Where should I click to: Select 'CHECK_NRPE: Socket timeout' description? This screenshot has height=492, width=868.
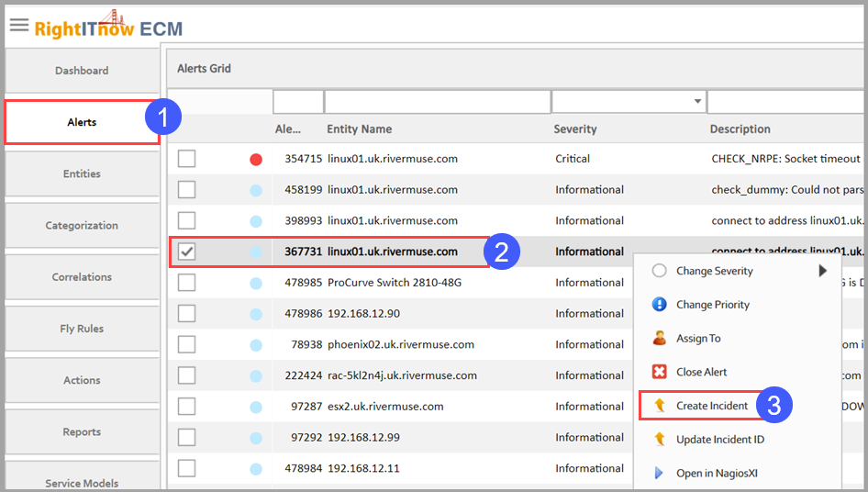[x=785, y=159]
